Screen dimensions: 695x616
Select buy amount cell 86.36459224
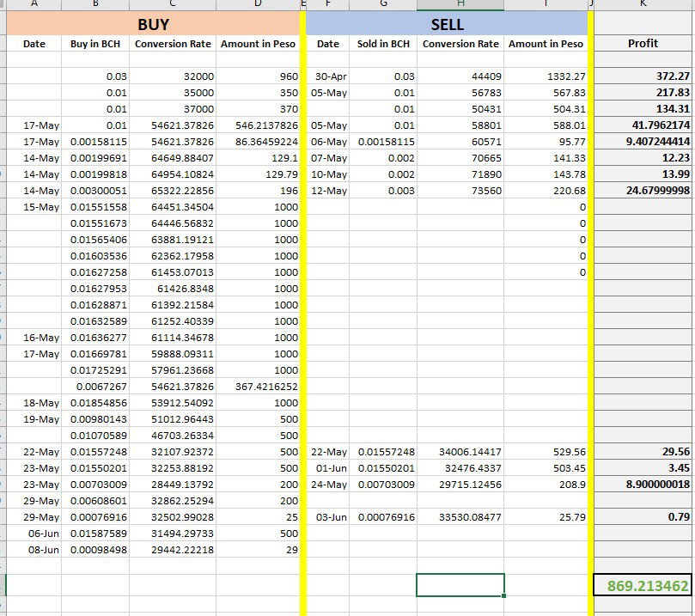(x=258, y=142)
